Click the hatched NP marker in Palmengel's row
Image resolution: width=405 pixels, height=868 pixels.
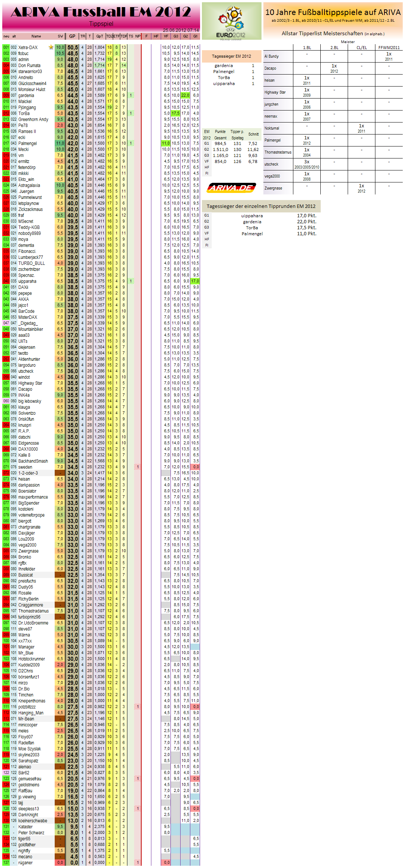pyautogui.click(x=131, y=143)
